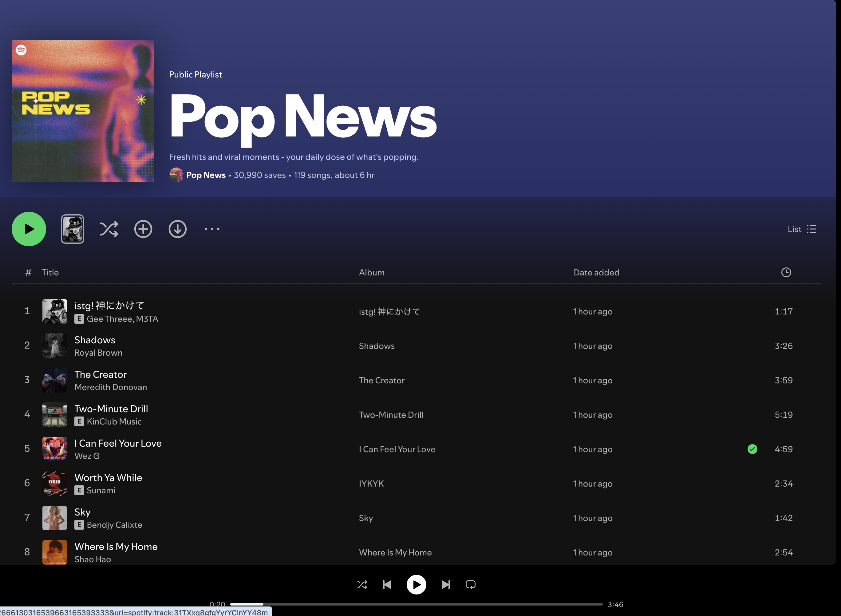Image resolution: width=841 pixels, height=616 pixels.
Task: Click the I Can Feel Your Love cover art
Action: tap(54, 449)
